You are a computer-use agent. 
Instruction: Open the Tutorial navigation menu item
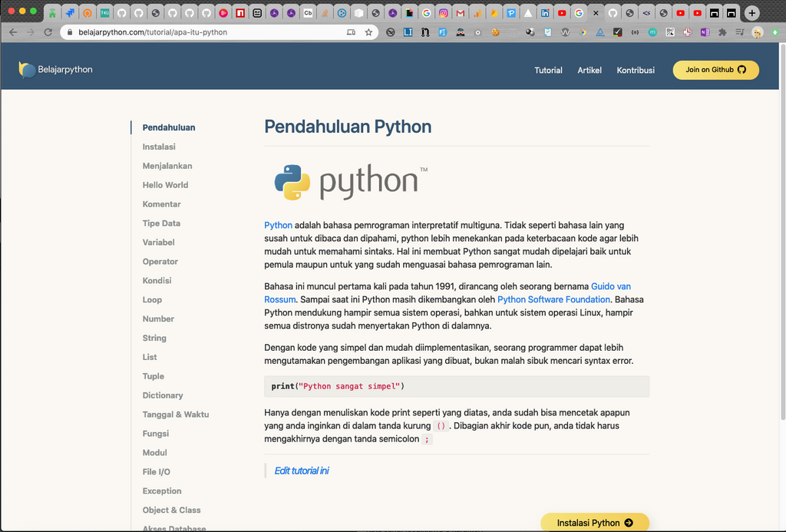[x=548, y=70]
